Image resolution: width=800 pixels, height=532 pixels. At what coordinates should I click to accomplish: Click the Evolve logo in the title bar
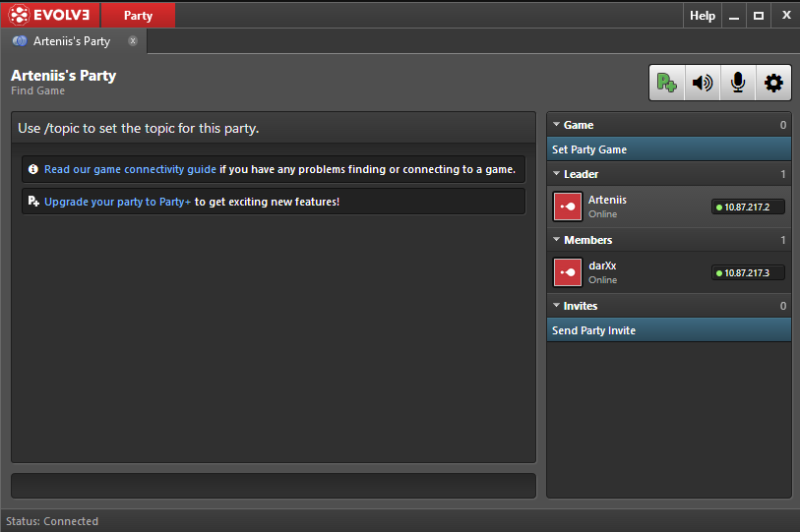49,15
